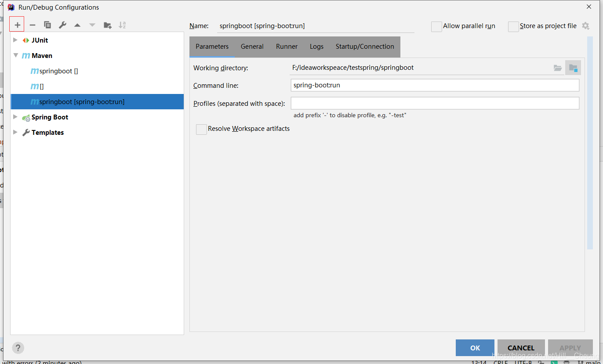Select springboot [spring-boot:run] configuration

point(97,102)
